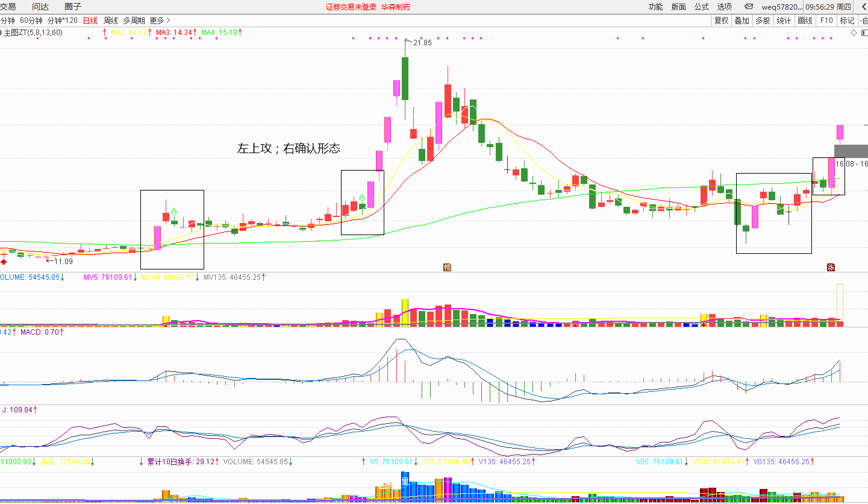Switch to the 分钟 period
This screenshot has width=868, height=504.
pyautogui.click(x=7, y=20)
